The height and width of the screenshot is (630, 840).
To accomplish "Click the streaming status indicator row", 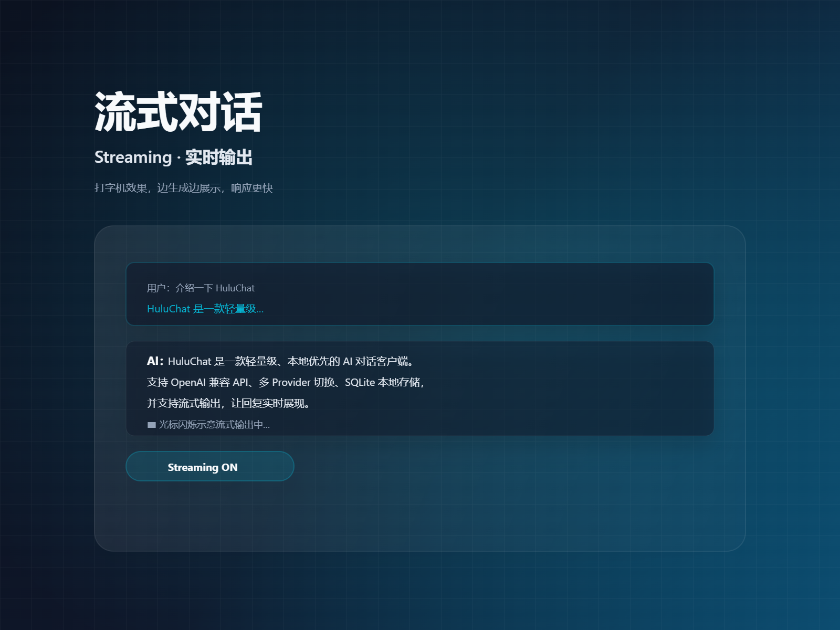I will (x=209, y=425).
